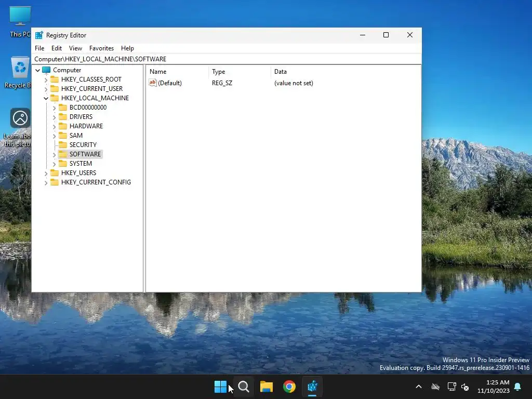Expand the DRIVERS key

(54, 117)
